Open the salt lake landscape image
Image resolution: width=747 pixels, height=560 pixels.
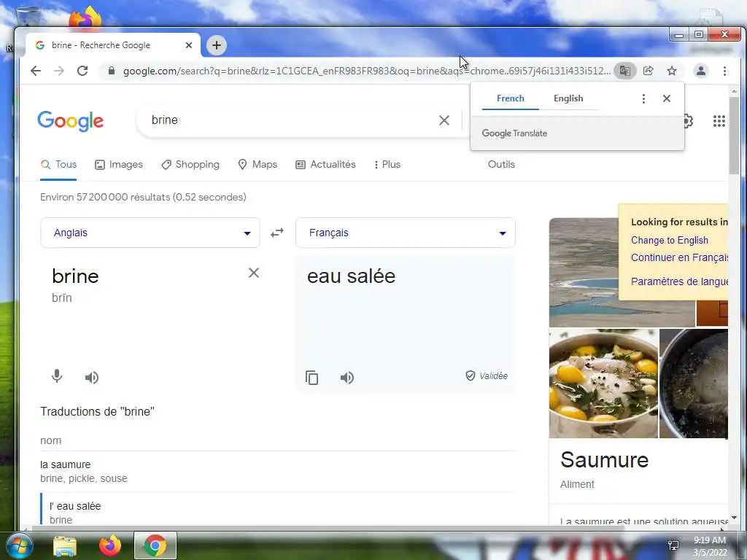(x=584, y=273)
